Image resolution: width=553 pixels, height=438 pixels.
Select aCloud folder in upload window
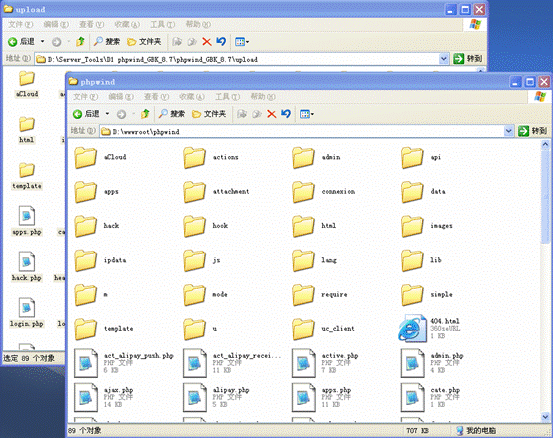(x=27, y=84)
